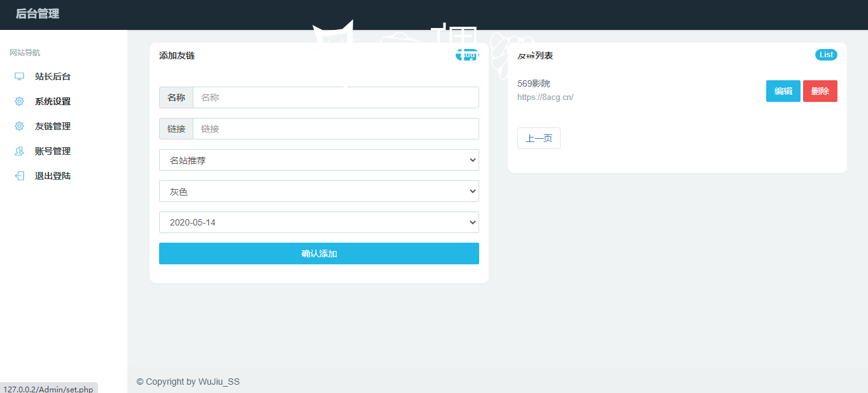
Task: Click the monitor icon beside 站长后台
Action: click(19, 76)
